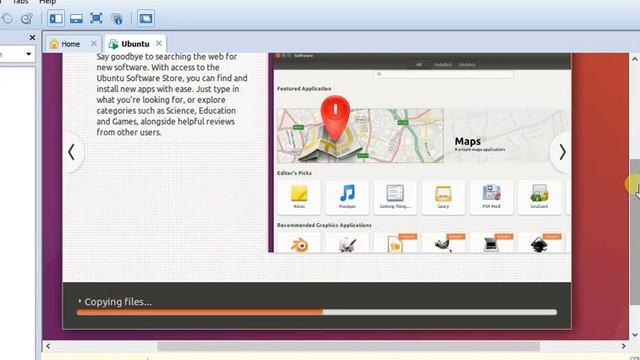Click the Software store search field
640x360 pixels.
pos(443,74)
